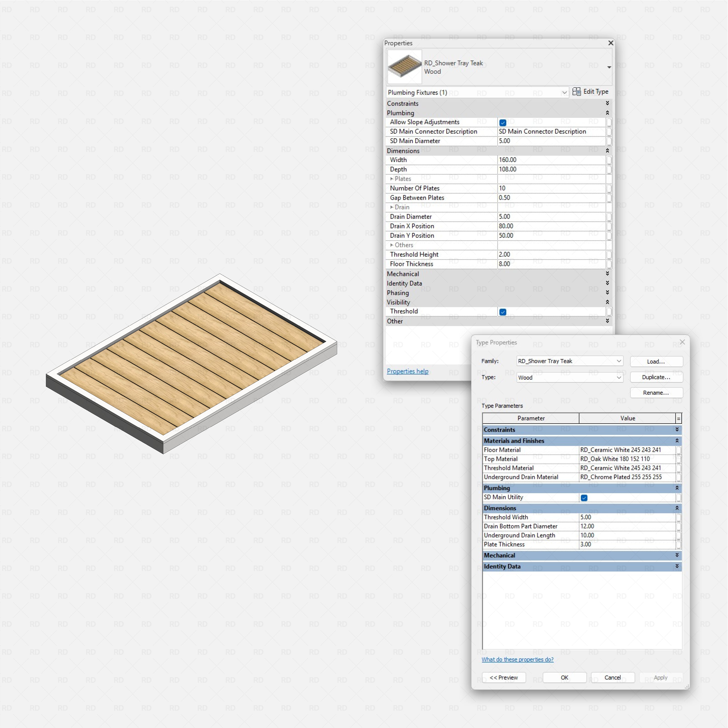Image resolution: width=728 pixels, height=728 pixels.
Task: Expand the Phasing section in Properties
Action: coord(607,292)
